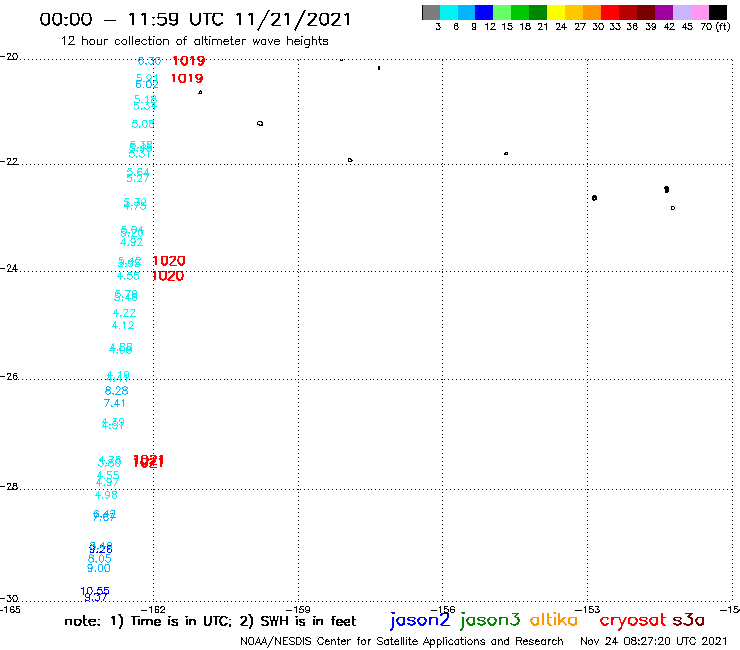Screen dimensions: 740x650
Task: Click the yellow swatch in the color scale
Action: point(556,12)
